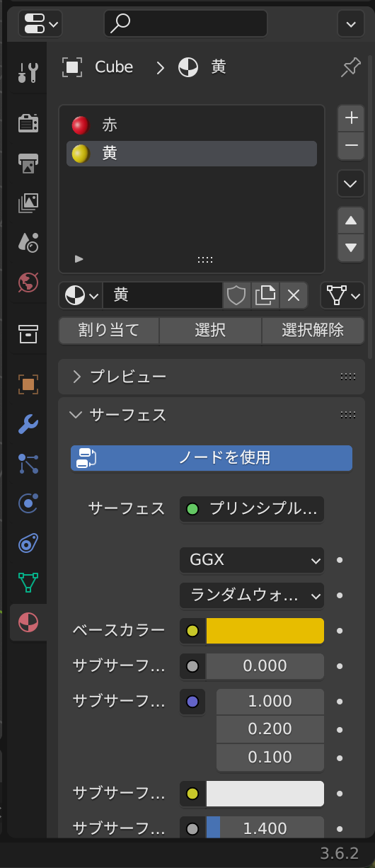Toggle fake user shield for 黄 material
Viewport: 375px width, 868px height.
(237, 295)
